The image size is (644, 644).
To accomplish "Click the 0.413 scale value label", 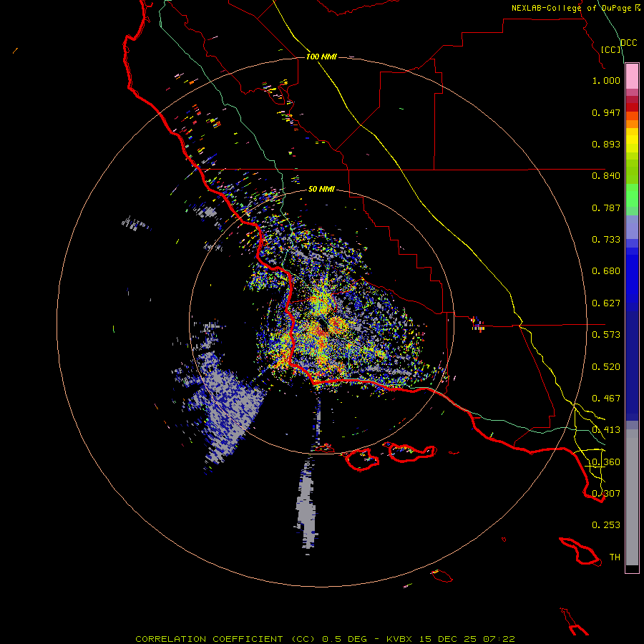I will (606, 430).
